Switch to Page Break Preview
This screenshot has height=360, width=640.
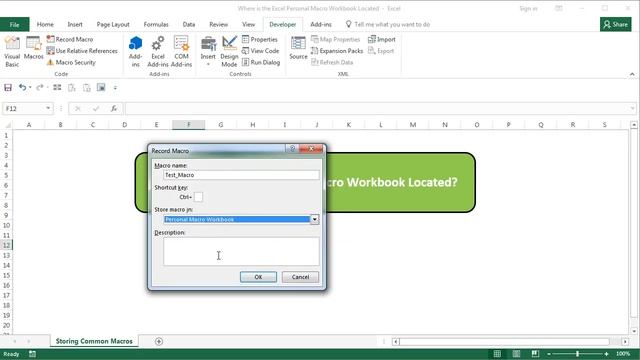pyautogui.click(x=535, y=354)
